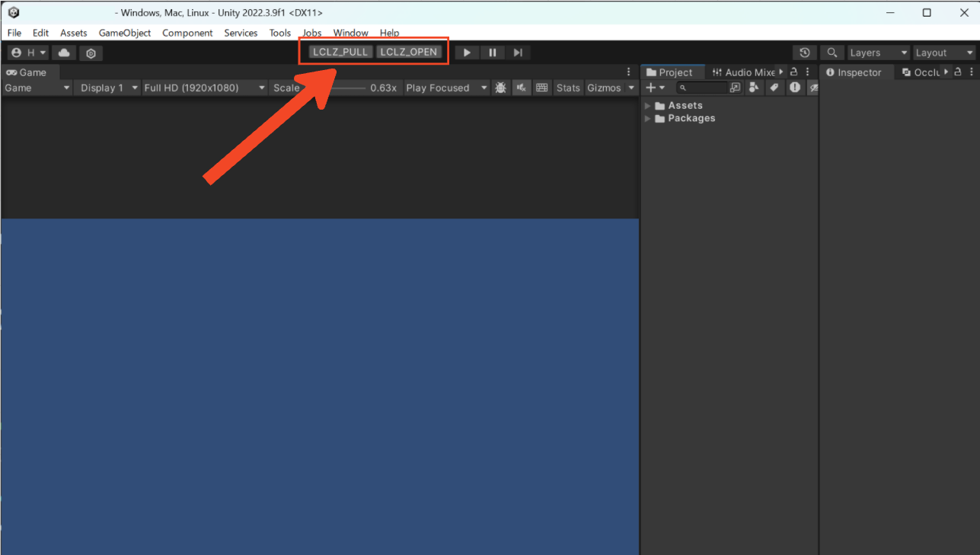Click the folder icon beside Packages
The width and height of the screenshot is (980, 555).
(660, 119)
